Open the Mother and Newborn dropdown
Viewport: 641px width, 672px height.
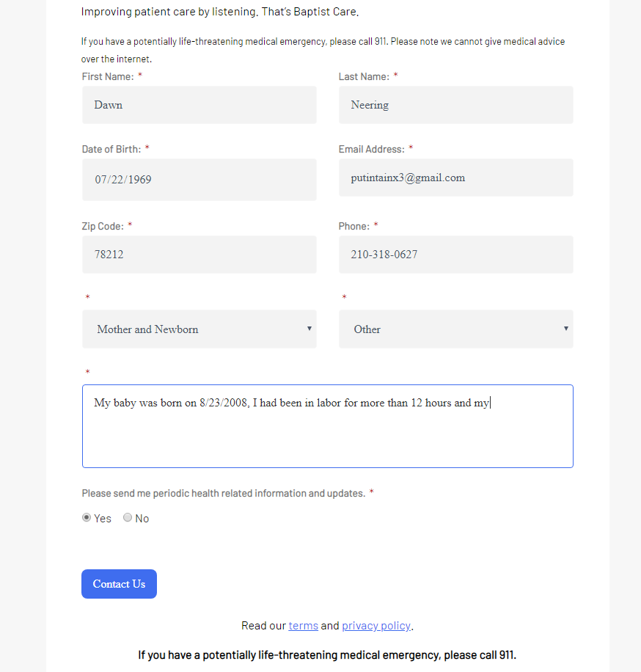pos(199,329)
